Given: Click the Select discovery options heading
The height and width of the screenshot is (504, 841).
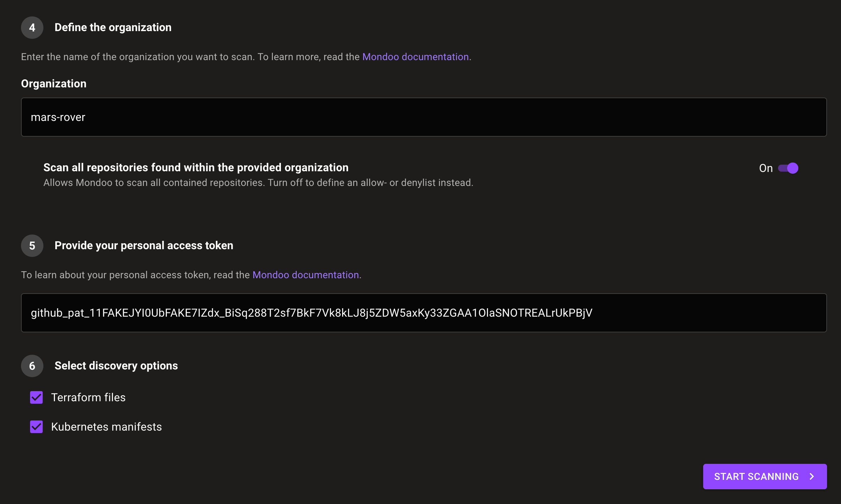Looking at the screenshot, I should [x=116, y=366].
